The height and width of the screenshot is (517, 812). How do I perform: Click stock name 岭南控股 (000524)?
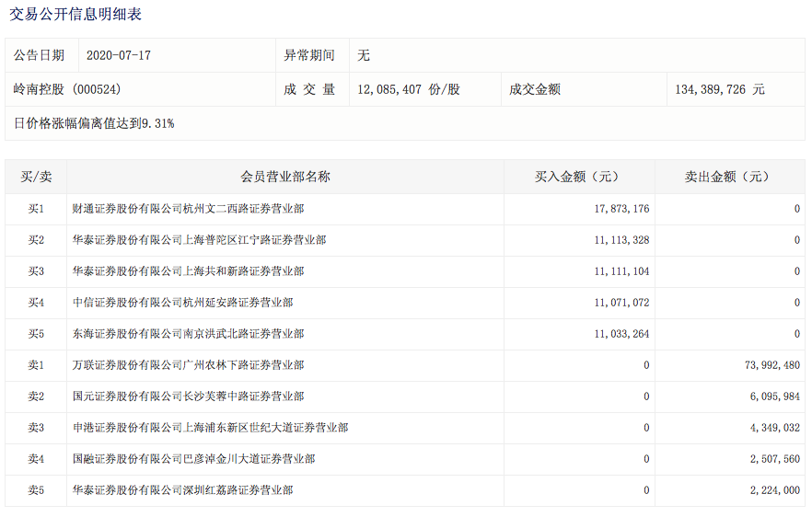pyautogui.click(x=67, y=90)
